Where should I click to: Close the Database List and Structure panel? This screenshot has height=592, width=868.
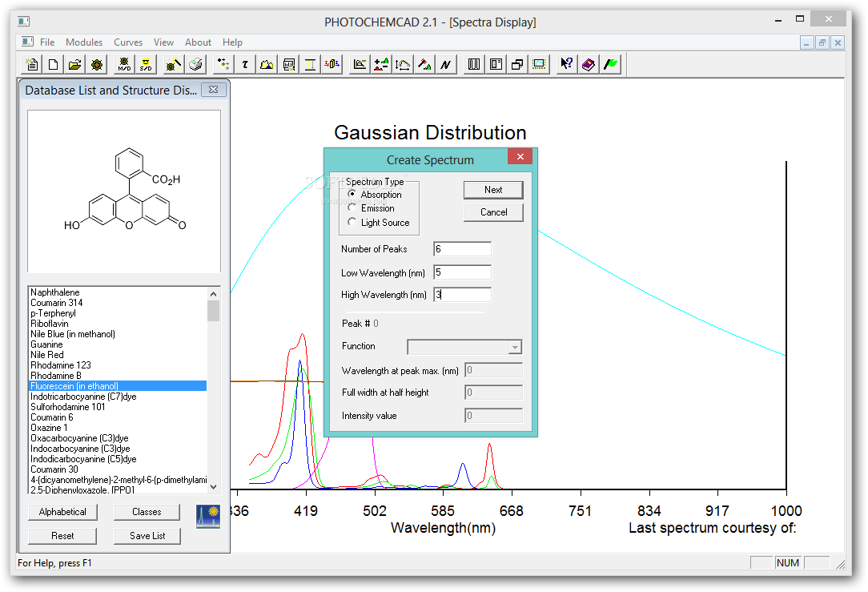[x=214, y=90]
